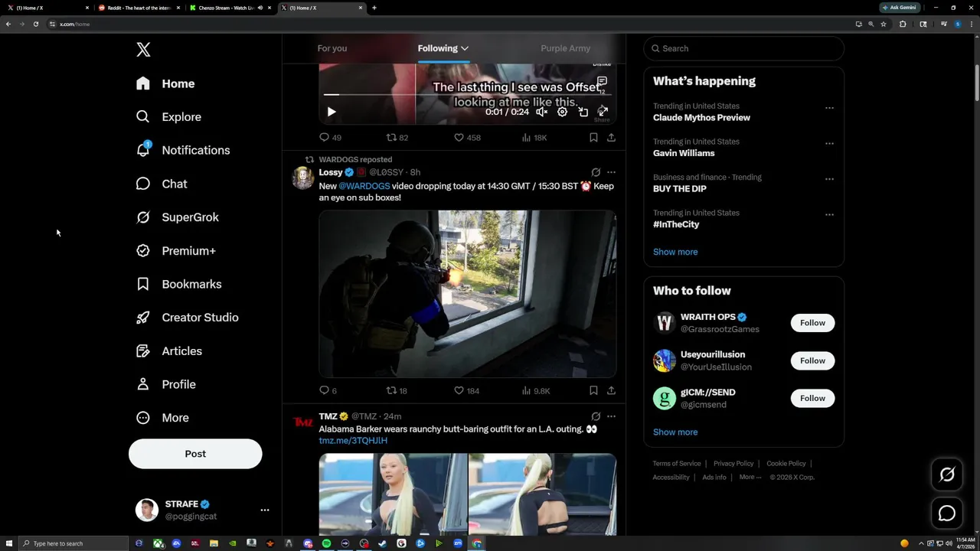Click the Grok icon on TMZ's post

(596, 416)
